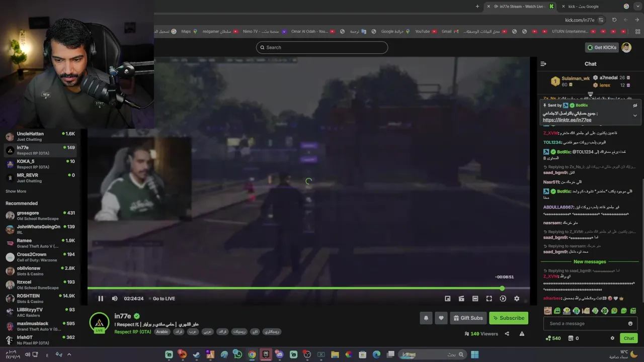The width and height of the screenshot is (644, 362).
Task: Open channel points showing 540
Action: coord(553,338)
